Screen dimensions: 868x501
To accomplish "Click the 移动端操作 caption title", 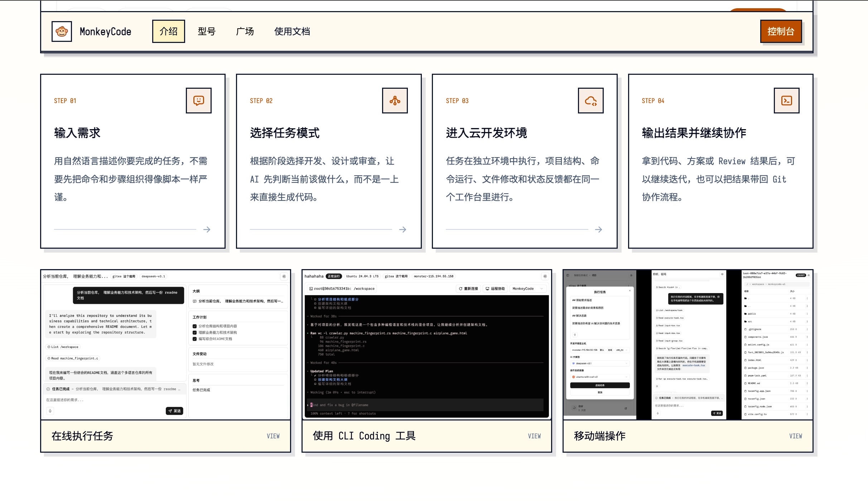I will point(600,436).
